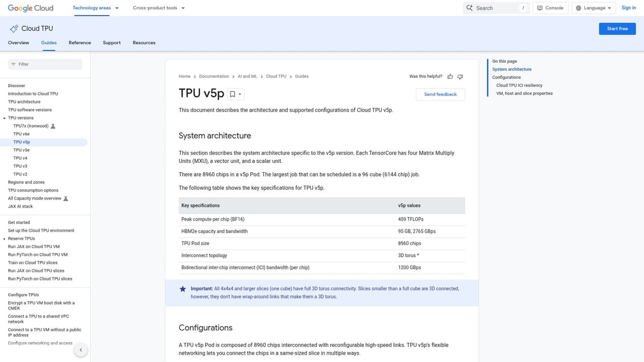Click the Console button
This screenshot has height=362, width=644.
tap(550, 8)
